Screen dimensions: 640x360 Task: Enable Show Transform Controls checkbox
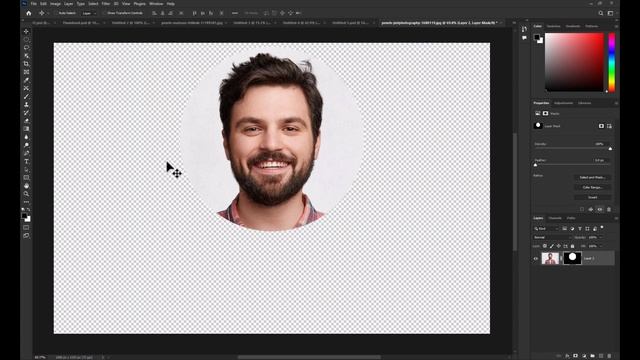(x=105, y=13)
